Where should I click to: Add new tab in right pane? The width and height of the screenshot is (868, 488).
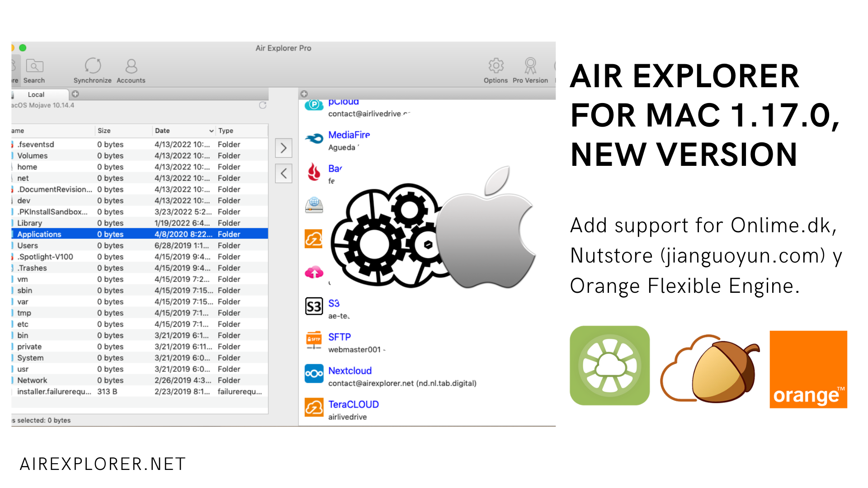[304, 94]
